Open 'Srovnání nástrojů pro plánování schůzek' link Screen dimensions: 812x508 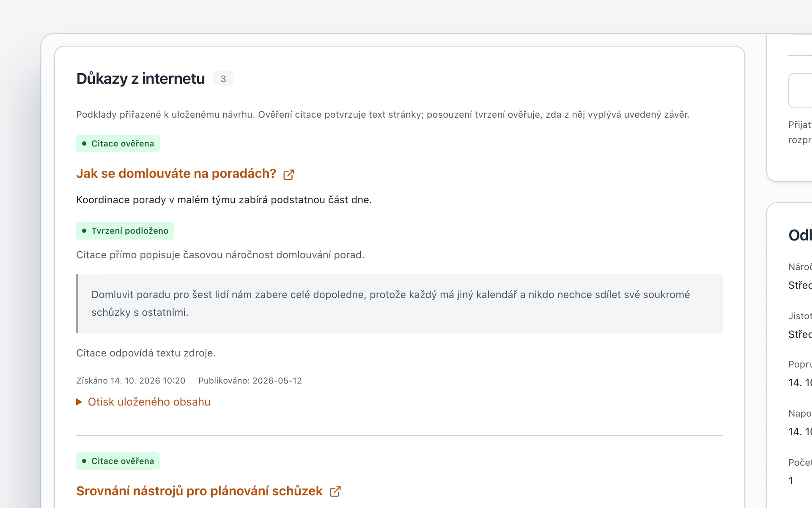(199, 491)
